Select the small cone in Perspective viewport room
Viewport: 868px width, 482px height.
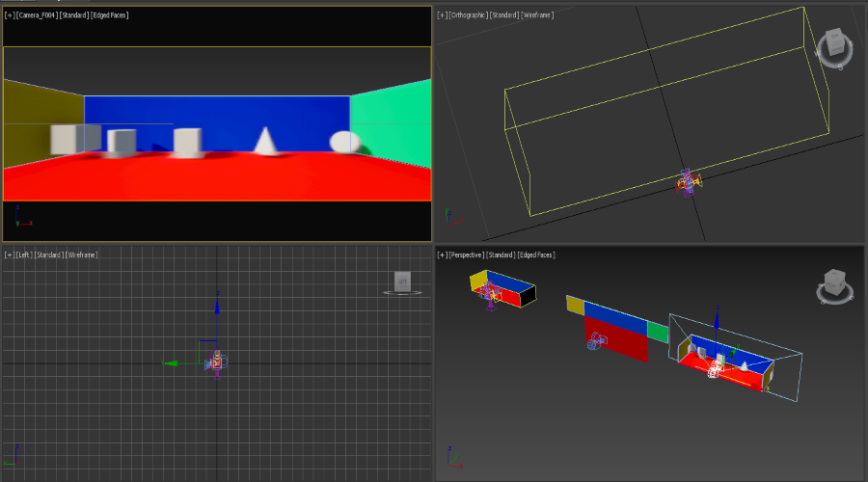[x=745, y=365]
